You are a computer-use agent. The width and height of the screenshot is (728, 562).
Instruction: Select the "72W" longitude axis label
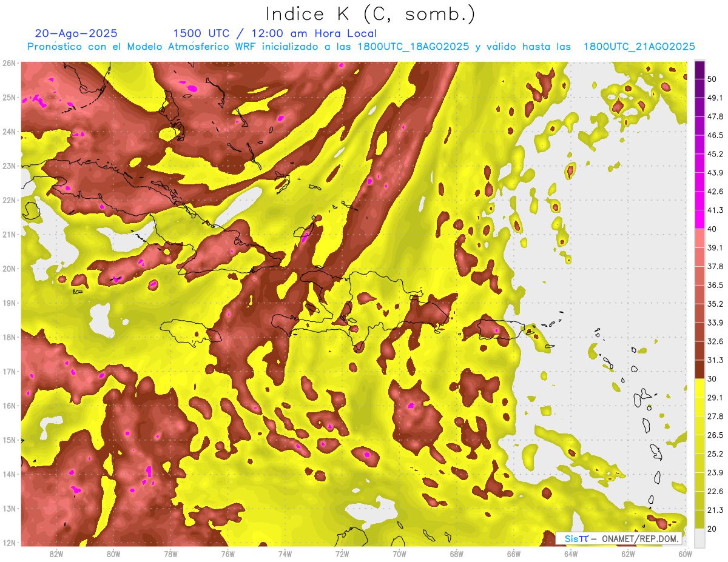(342, 554)
